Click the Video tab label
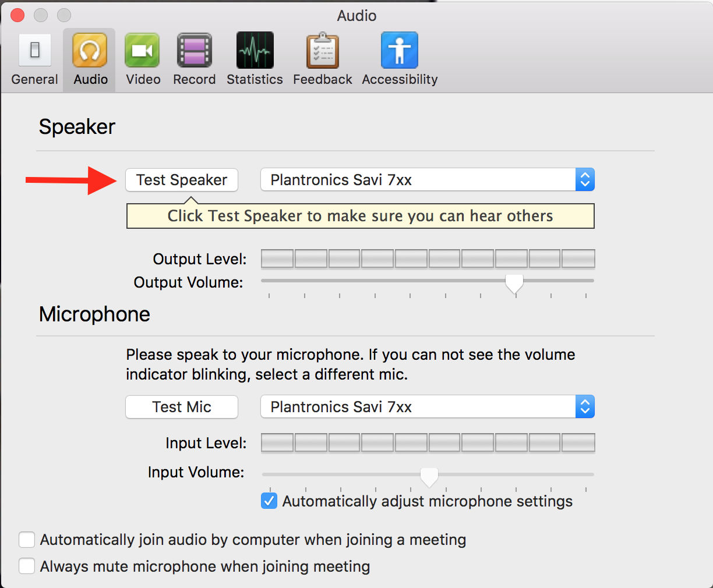This screenshot has width=713, height=588. 143,79
